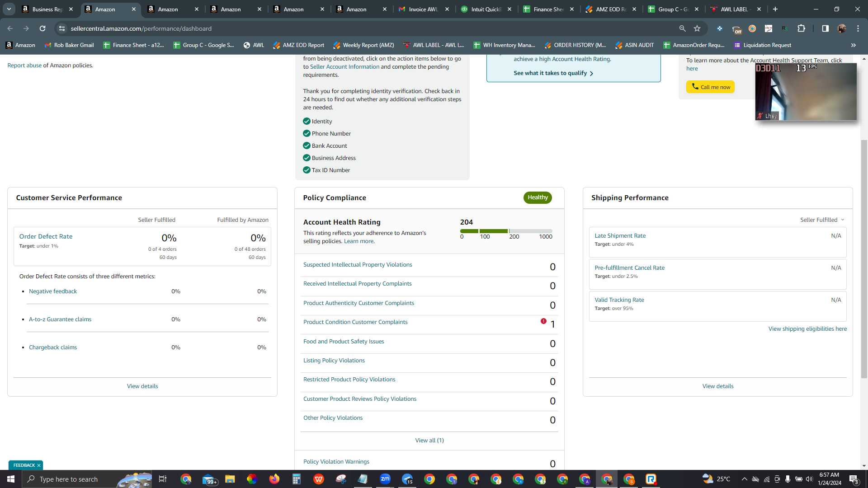The height and width of the screenshot is (488, 868).
Task: Open the Seller Fulfilled shipping dropdown
Action: click(822, 220)
